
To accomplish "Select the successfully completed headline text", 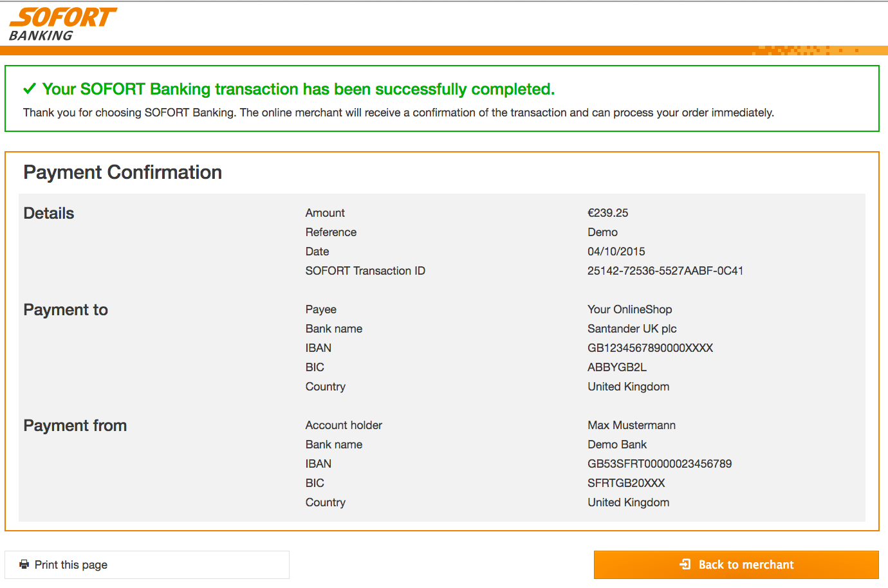I will tap(299, 89).
